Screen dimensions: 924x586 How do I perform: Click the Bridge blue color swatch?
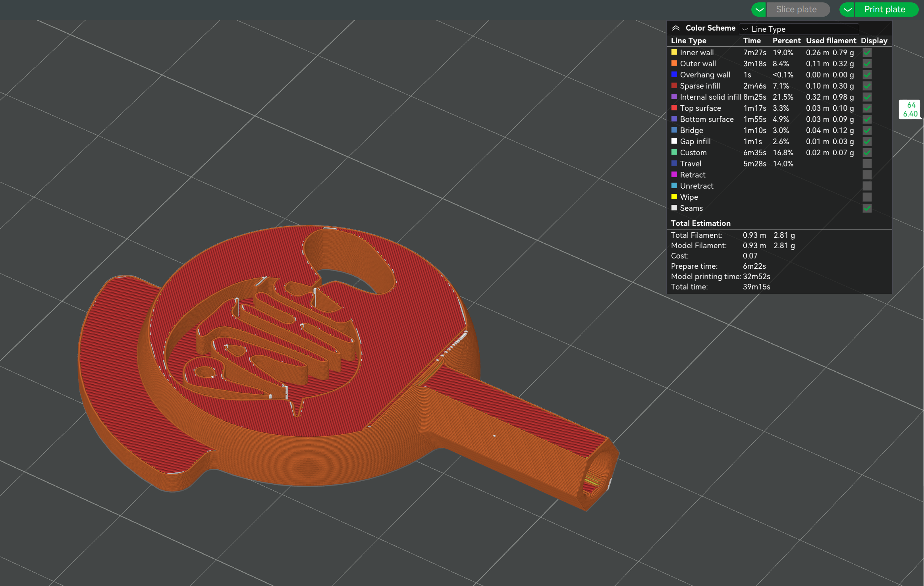coord(674,130)
